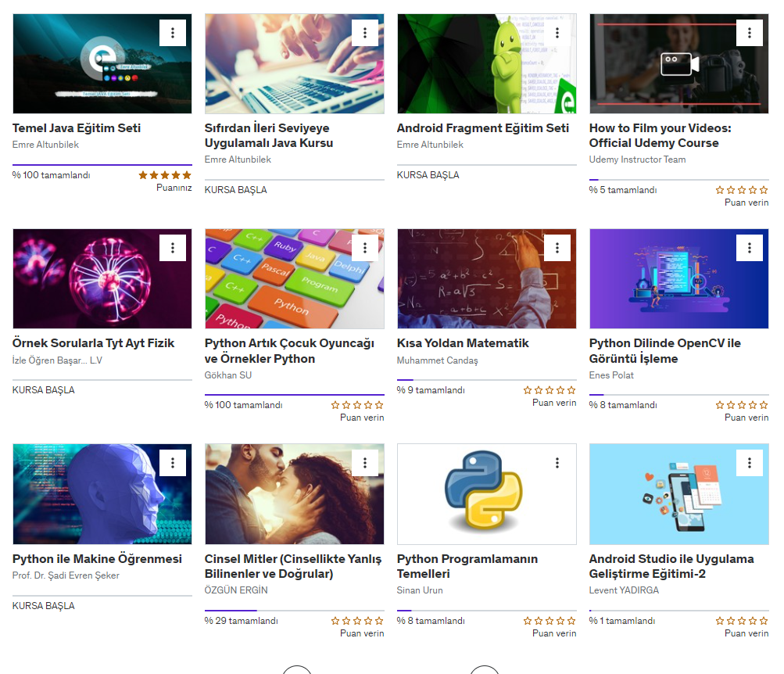Click instructor name Levent YADIRGA
Screen dimensions: 784x674
pyautogui.click(x=624, y=590)
